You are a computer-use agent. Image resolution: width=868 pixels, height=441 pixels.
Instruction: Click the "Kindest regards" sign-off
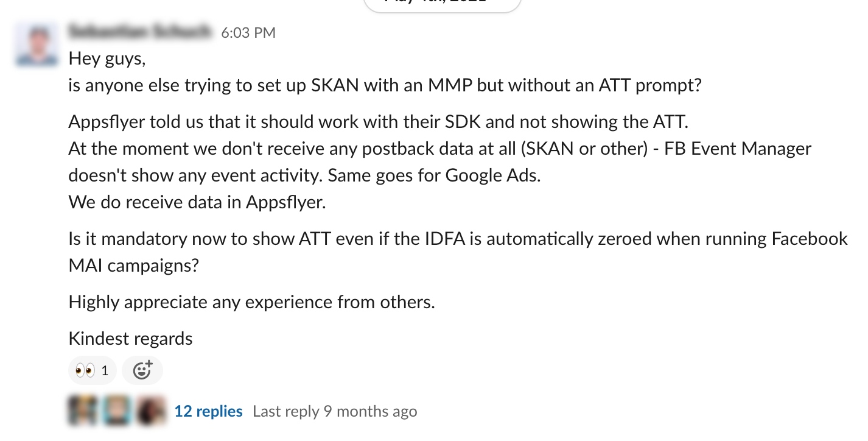click(x=131, y=339)
